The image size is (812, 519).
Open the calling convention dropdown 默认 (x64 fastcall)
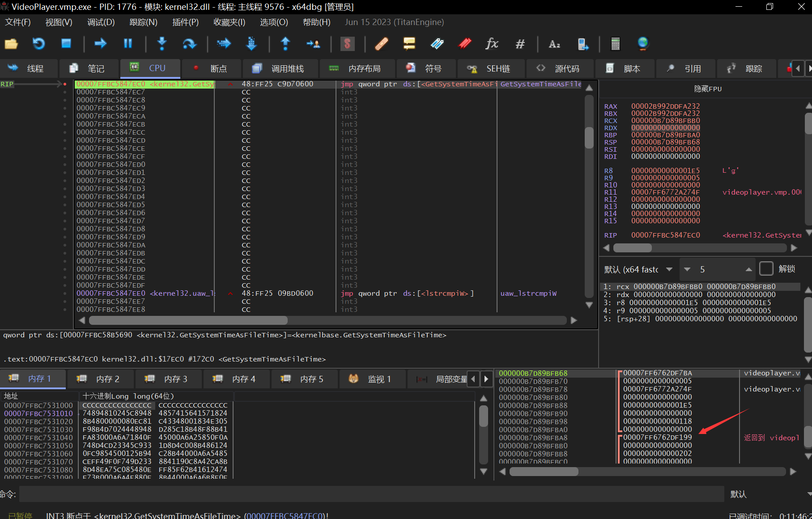tap(638, 269)
